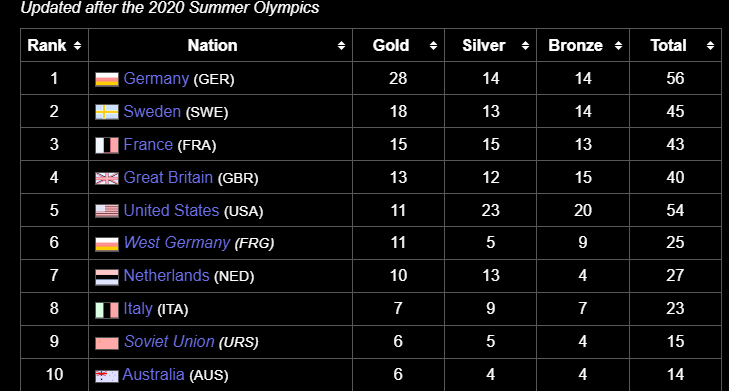Visit the United States link
The height and width of the screenshot is (391, 729).
pos(171,211)
